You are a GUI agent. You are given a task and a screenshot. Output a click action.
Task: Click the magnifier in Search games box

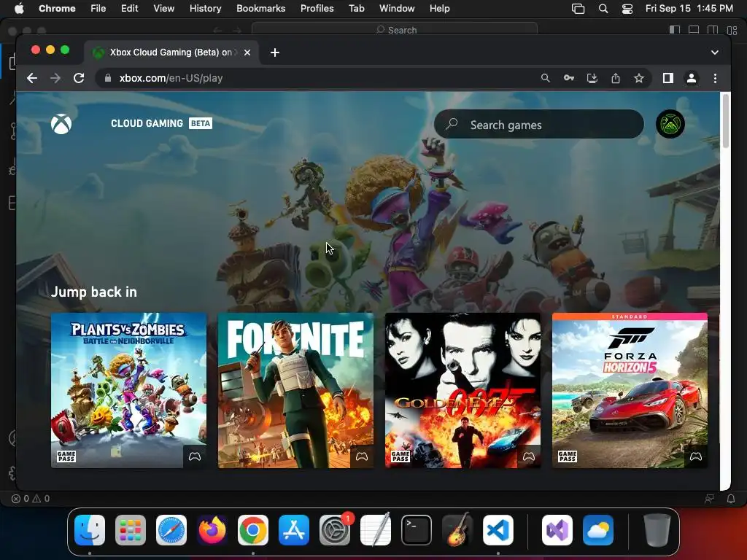point(452,124)
